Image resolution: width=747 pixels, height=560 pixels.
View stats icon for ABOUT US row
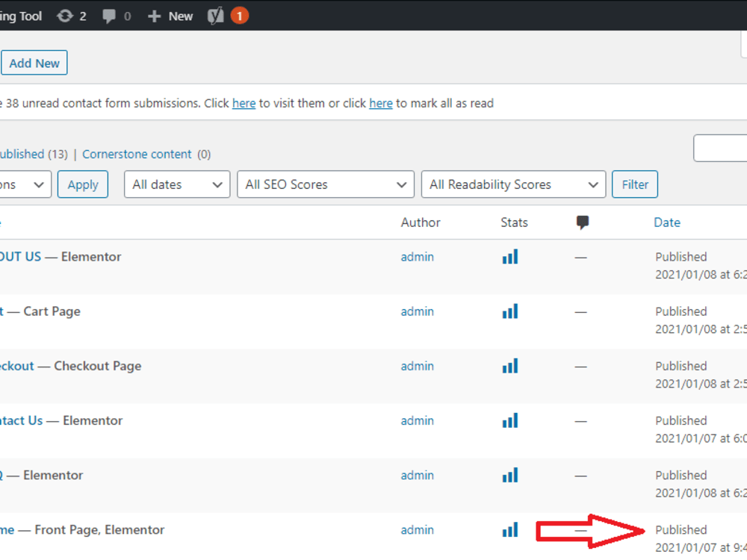(x=509, y=257)
